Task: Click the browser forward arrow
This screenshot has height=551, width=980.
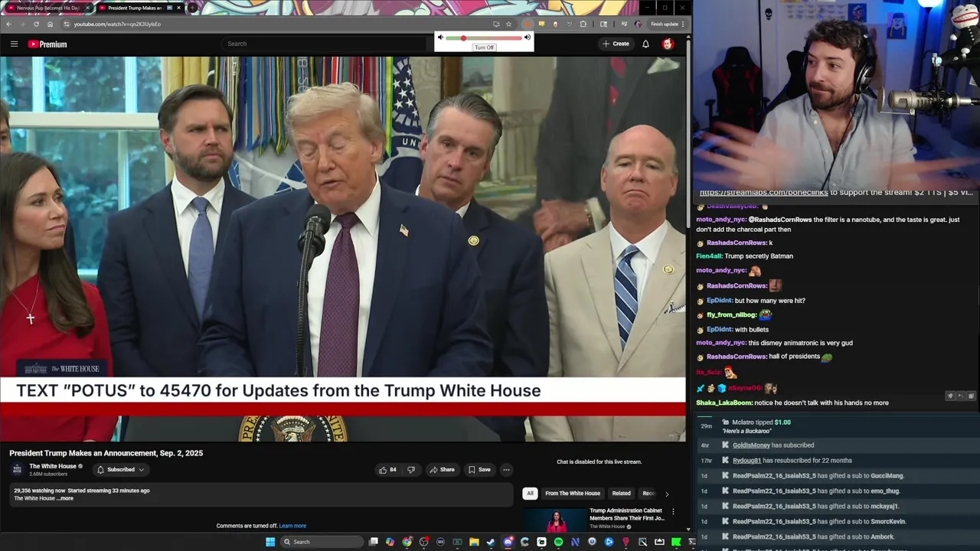Action: click(22, 24)
